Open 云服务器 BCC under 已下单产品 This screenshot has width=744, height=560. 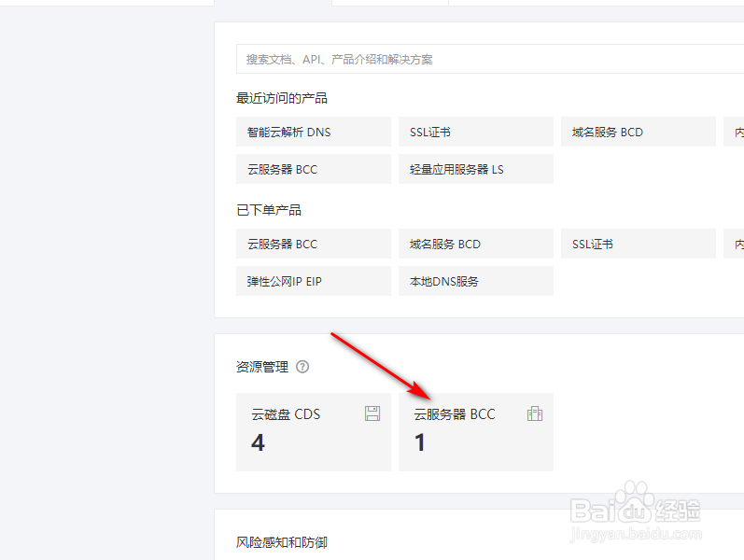pyautogui.click(x=314, y=244)
